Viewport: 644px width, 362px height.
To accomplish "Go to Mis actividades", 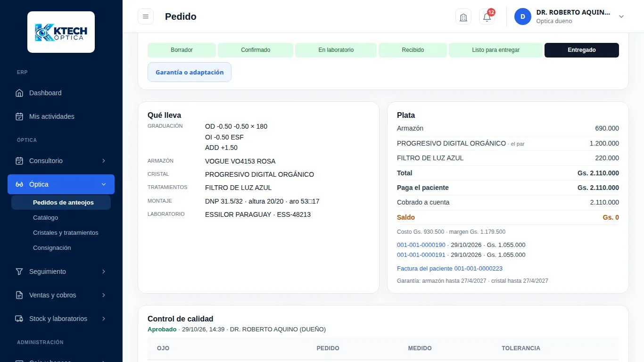I will coord(61,116).
